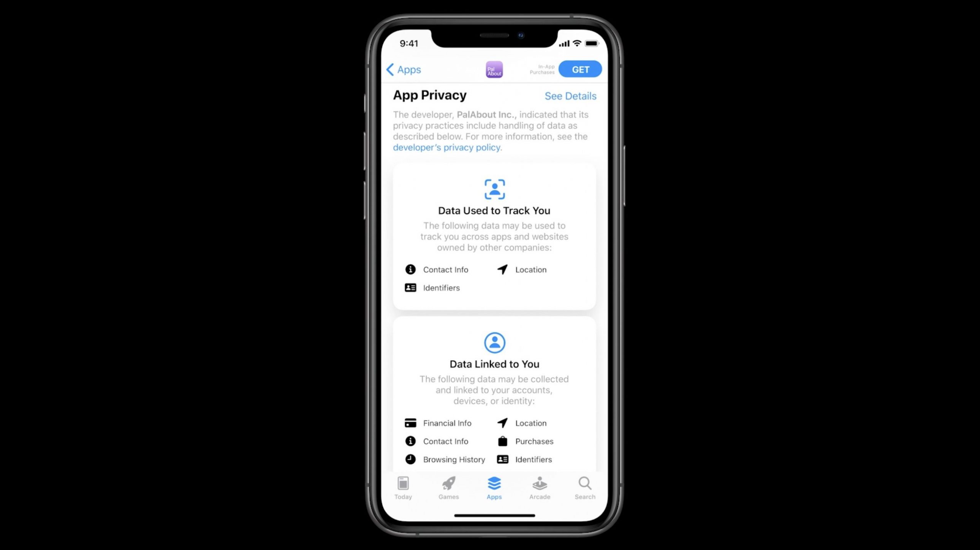Select the Search tab in App Store
The height and width of the screenshot is (550, 980).
[586, 488]
